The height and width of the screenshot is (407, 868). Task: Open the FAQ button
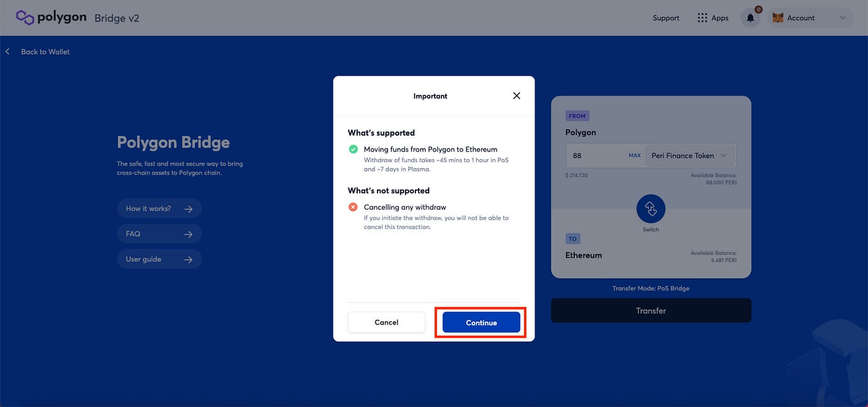(x=159, y=234)
